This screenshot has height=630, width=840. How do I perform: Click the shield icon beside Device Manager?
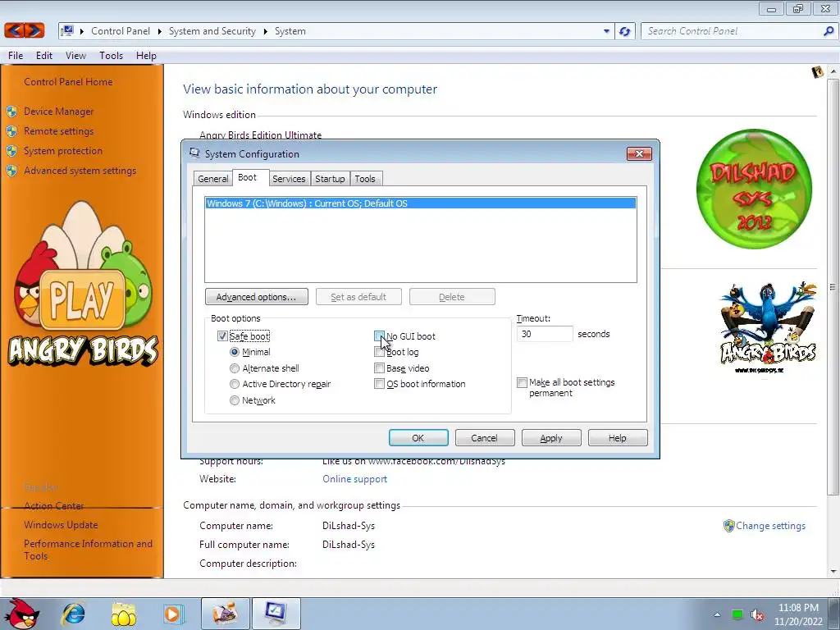(11, 112)
